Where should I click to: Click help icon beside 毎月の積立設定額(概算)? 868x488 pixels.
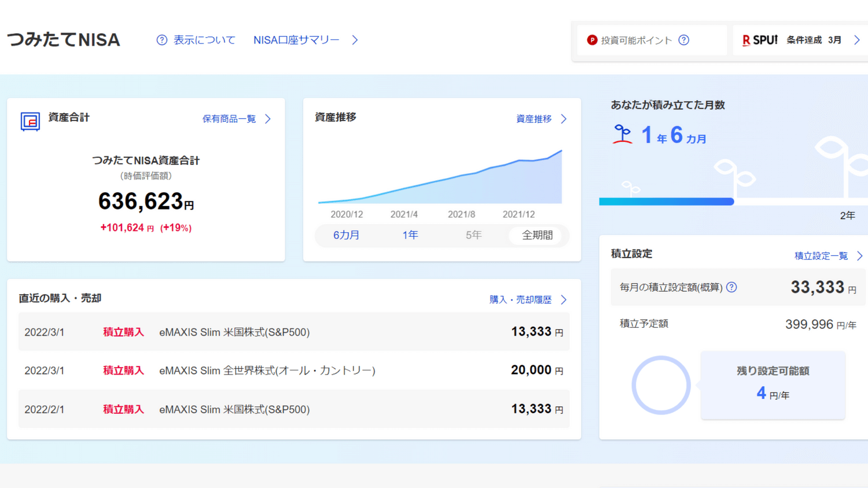click(x=731, y=287)
